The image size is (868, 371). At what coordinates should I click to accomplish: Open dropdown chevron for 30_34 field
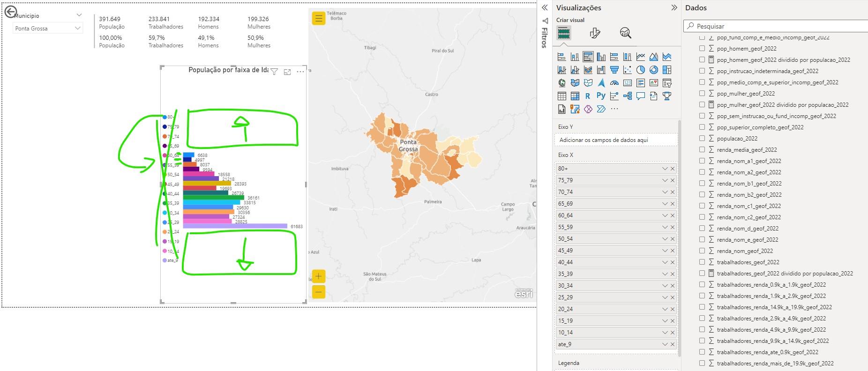tap(665, 286)
